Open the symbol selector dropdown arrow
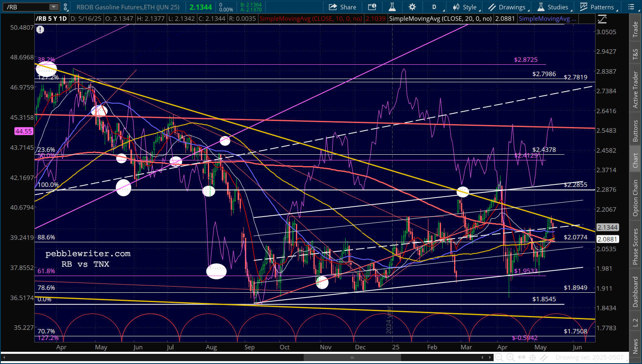 click(54, 7)
